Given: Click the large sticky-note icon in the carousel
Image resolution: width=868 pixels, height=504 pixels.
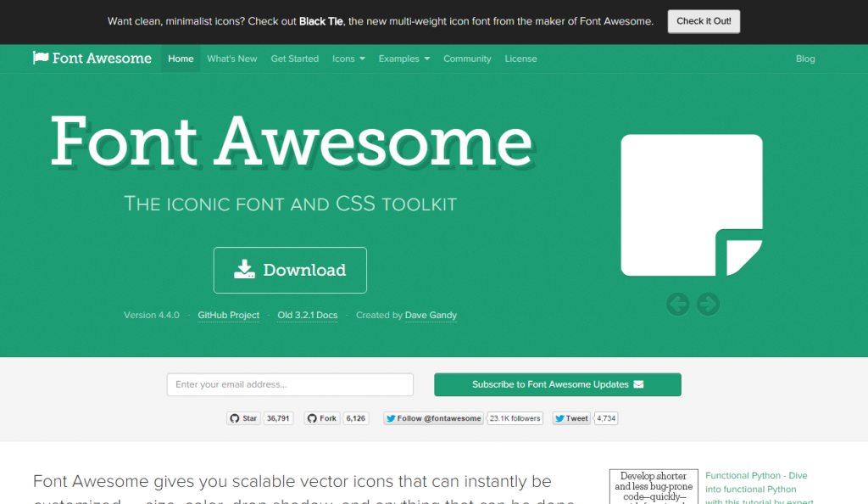Looking at the screenshot, I should pos(692,205).
